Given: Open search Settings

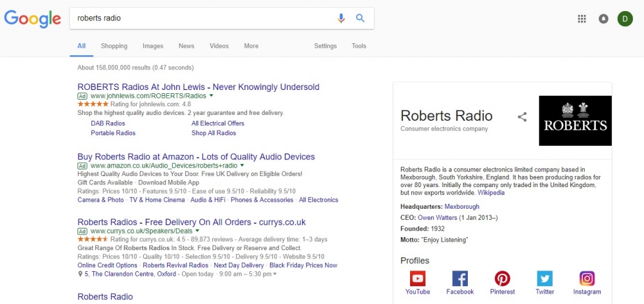Looking at the screenshot, I should [325, 46].
